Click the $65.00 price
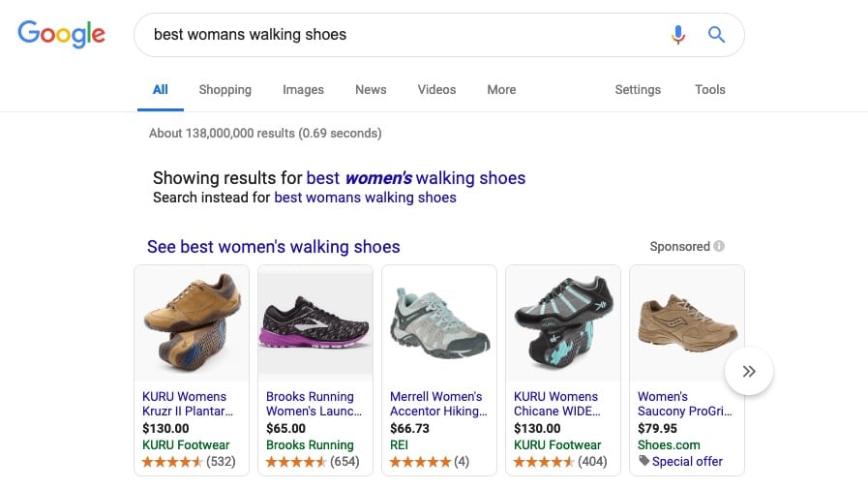 pyautogui.click(x=285, y=428)
